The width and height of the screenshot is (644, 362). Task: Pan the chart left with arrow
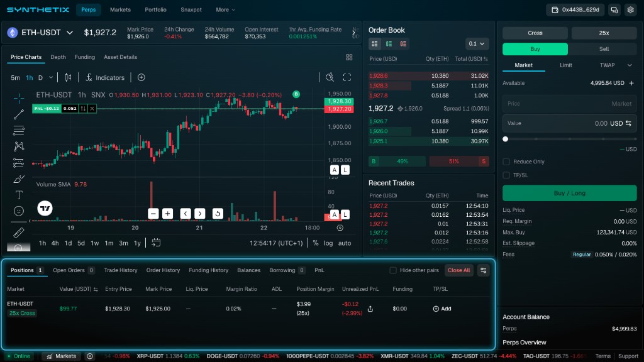(186, 214)
